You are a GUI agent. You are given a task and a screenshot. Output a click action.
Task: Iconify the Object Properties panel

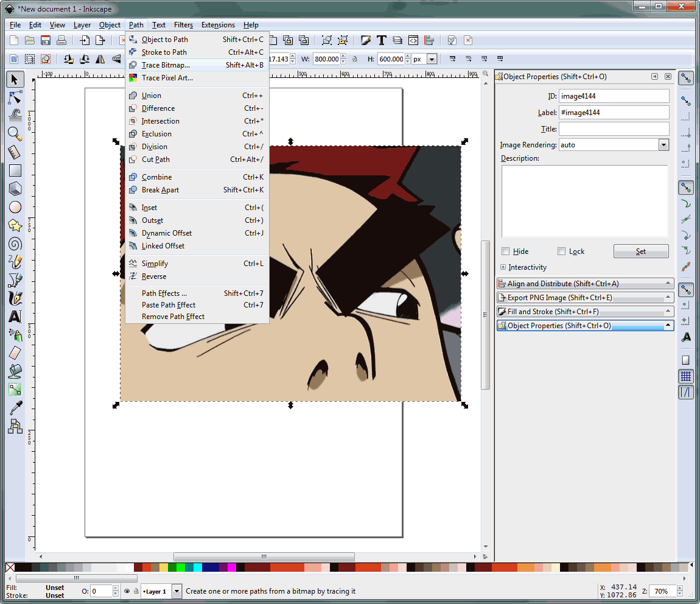pos(654,76)
